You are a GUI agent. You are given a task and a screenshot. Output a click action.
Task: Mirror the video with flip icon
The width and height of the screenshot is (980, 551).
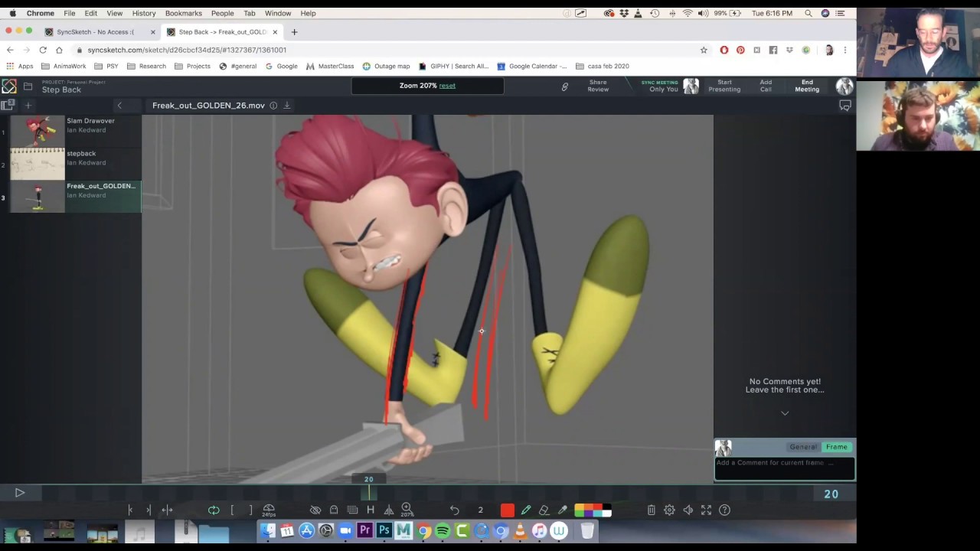coord(389,510)
